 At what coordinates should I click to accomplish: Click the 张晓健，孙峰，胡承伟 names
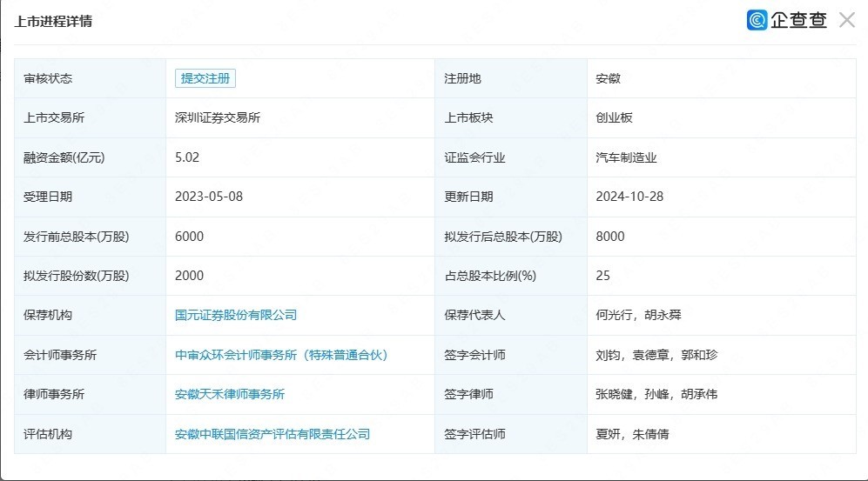tap(656, 394)
